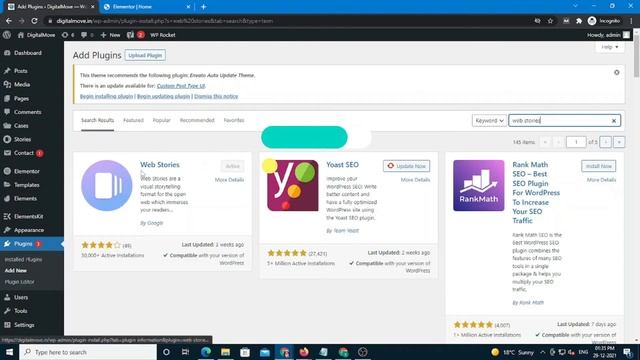Bookmark this page with the star icon
Screen dimensions: 640x360
pos(550,21)
